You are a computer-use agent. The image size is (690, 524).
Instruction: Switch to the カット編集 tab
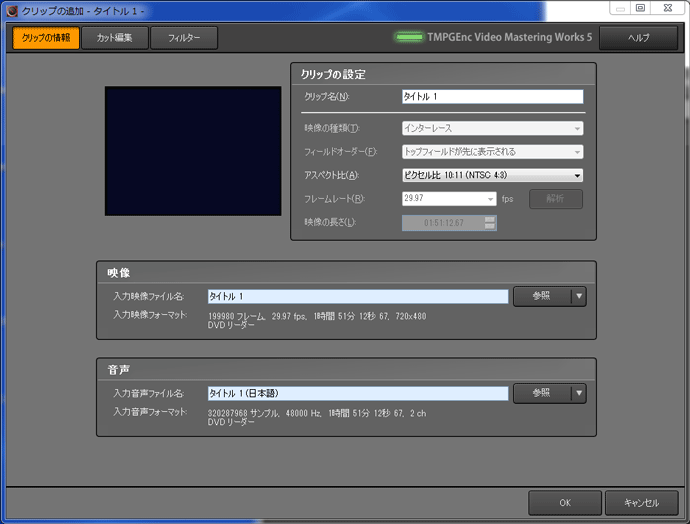tap(115, 38)
